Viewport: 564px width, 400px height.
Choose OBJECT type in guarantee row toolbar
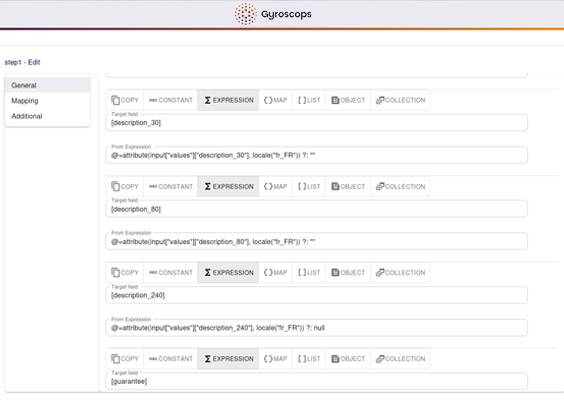(348, 359)
